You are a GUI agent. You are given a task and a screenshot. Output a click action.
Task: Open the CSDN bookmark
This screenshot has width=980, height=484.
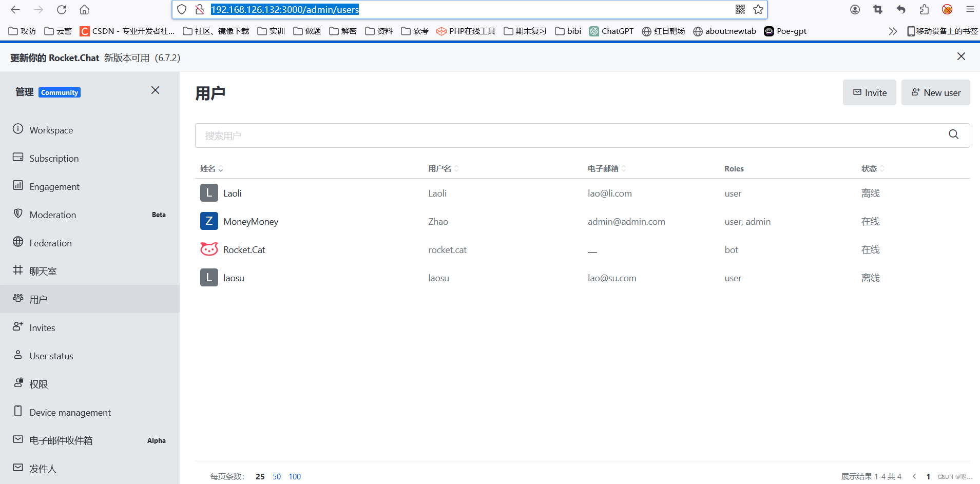[x=127, y=31]
